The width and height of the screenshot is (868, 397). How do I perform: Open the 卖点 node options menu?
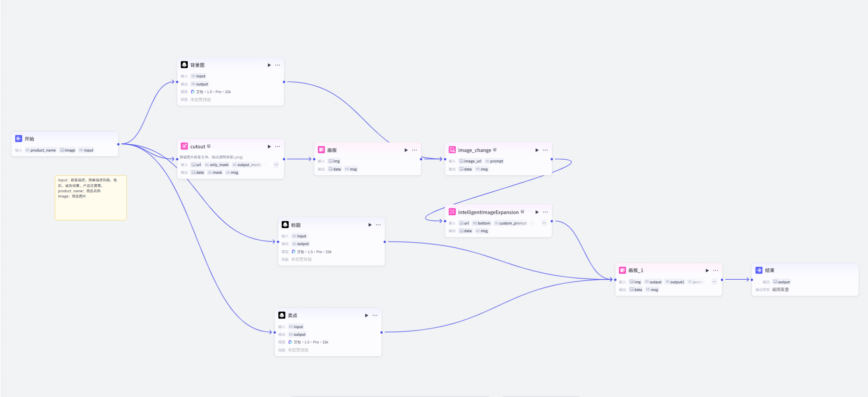tap(375, 316)
